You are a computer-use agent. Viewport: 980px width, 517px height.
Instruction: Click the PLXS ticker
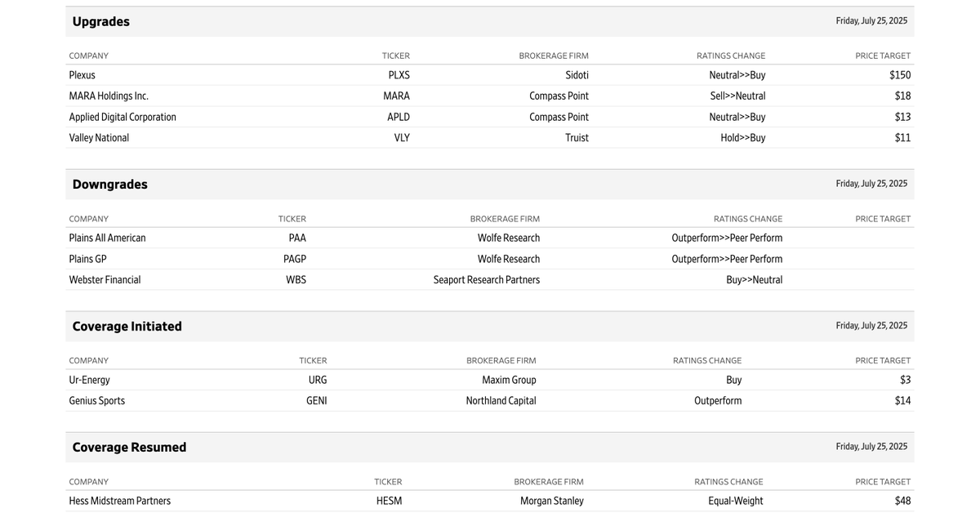[399, 75]
